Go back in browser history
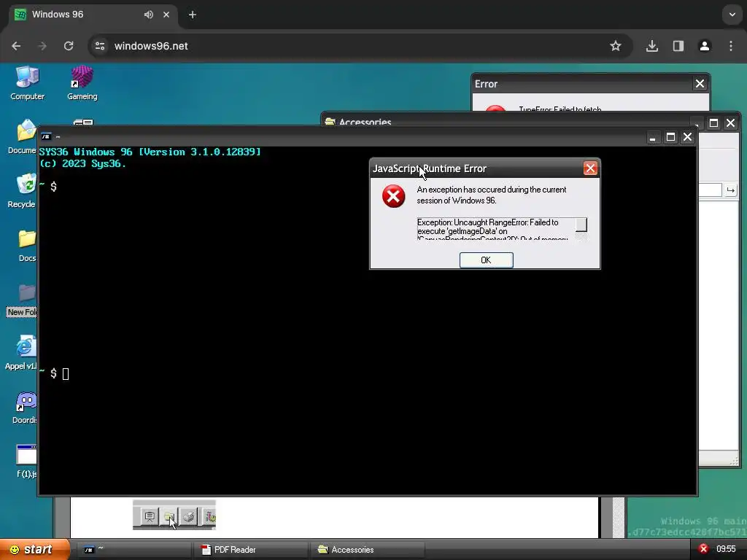Viewport: 747px width, 560px height. coord(16,46)
